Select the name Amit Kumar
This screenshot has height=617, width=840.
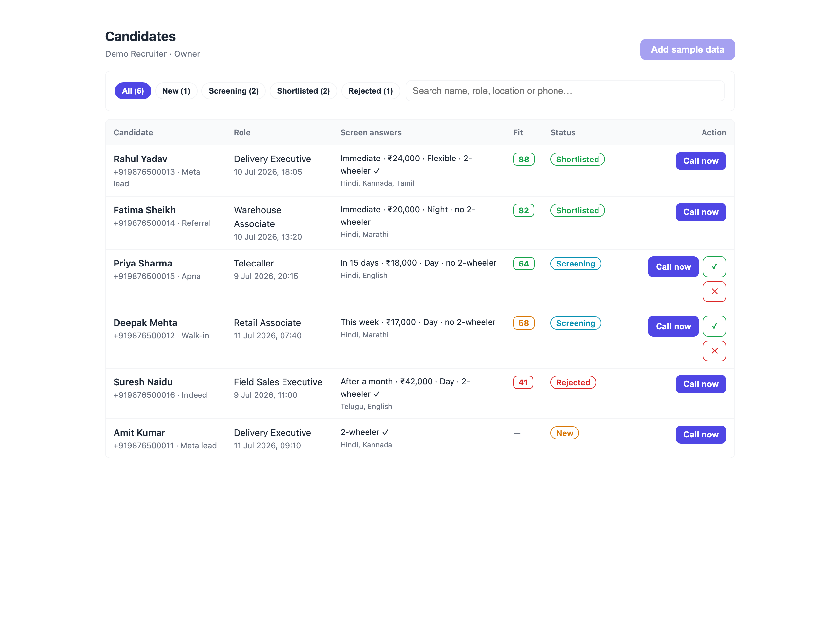click(x=139, y=432)
